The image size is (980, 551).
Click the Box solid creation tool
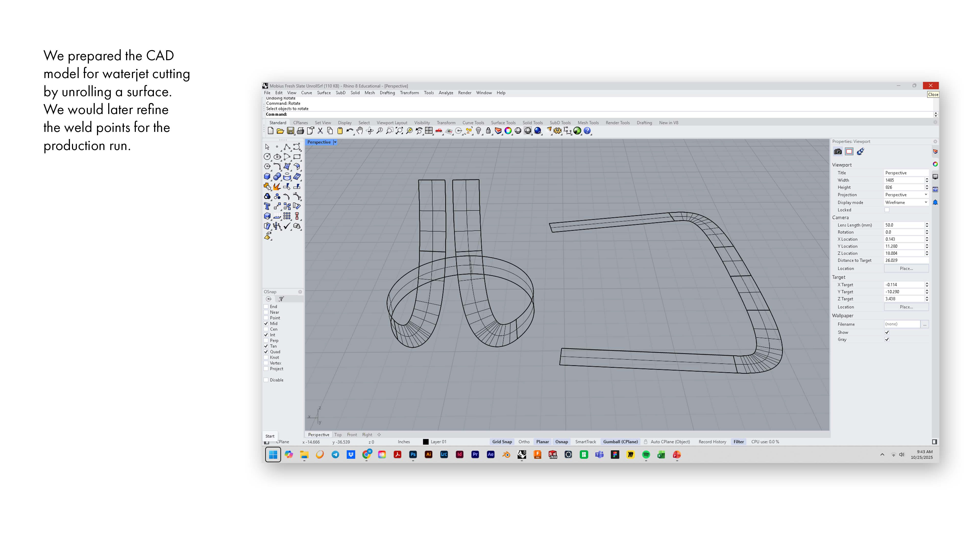coord(267,177)
